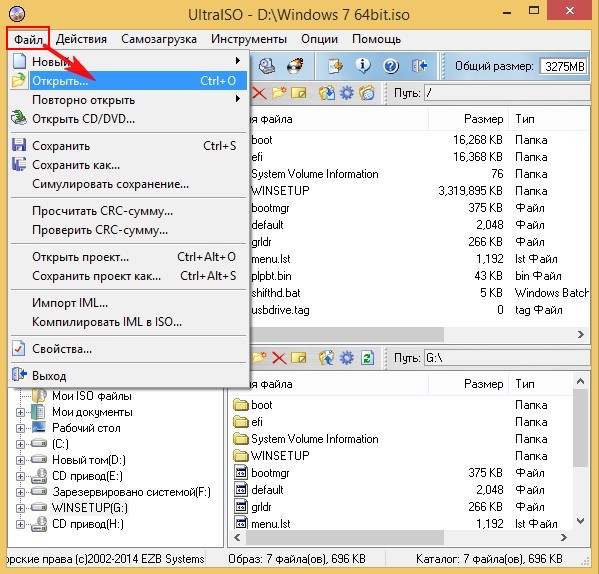Click the add files toolbar icon
599x574 pixels.
335,66
